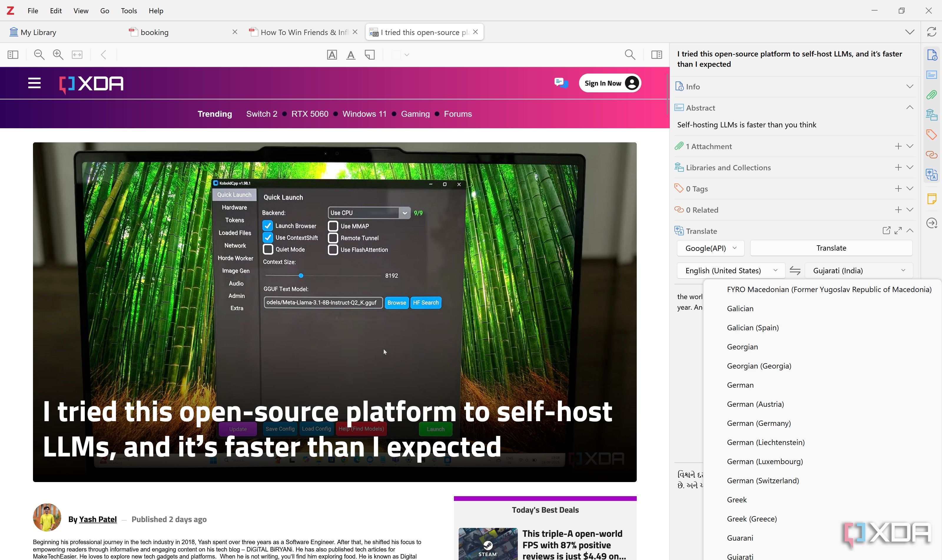The height and width of the screenshot is (560, 942).
Task: Select the highlight text annotation tool
Action: (332, 55)
